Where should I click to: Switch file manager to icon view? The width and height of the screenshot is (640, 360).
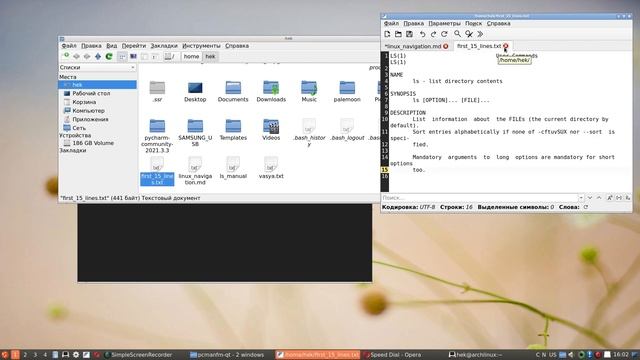(x=122, y=56)
